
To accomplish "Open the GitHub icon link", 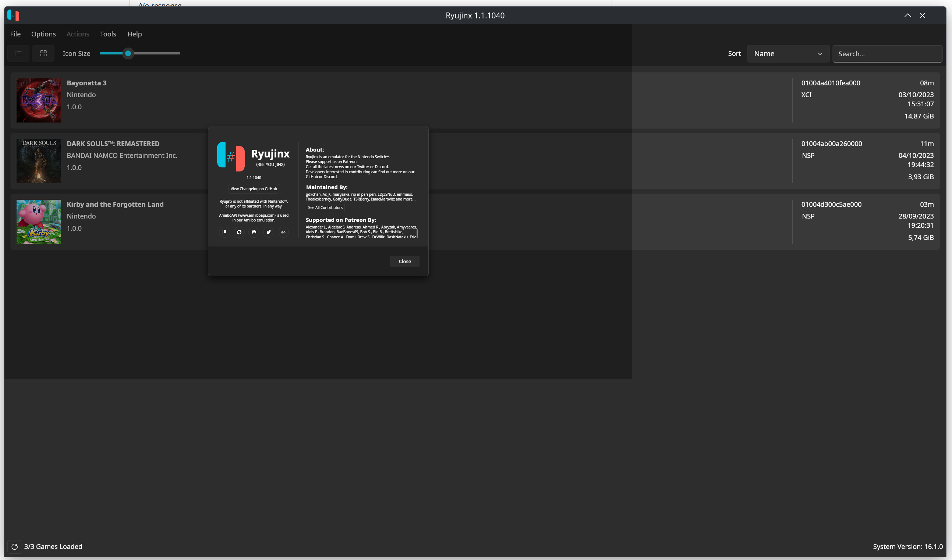I will pyautogui.click(x=239, y=232).
